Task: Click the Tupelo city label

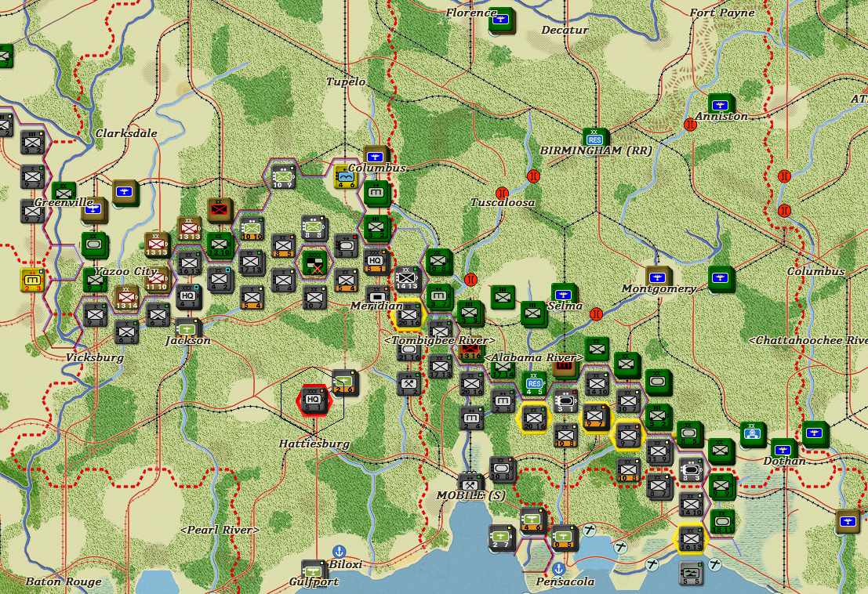Action: (346, 81)
